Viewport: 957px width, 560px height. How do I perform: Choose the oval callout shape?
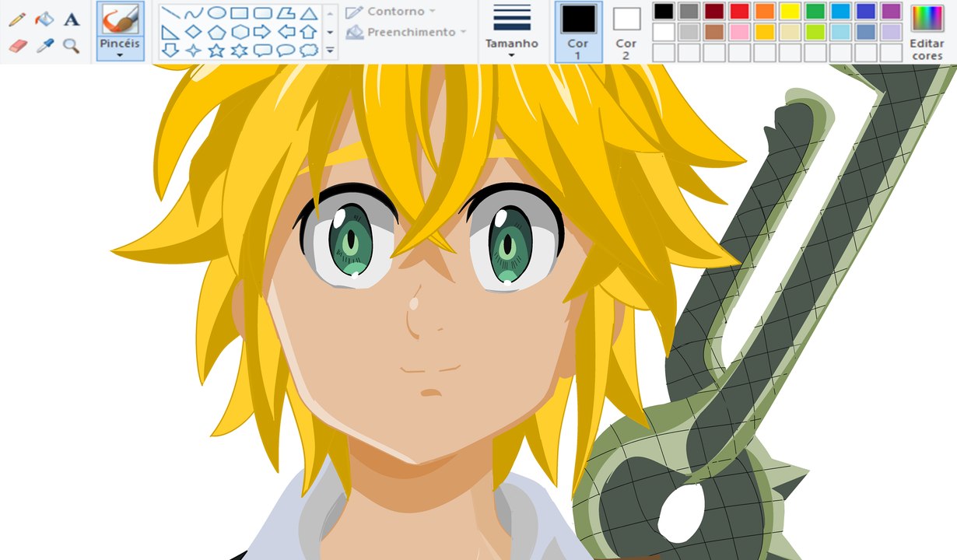coord(286,51)
